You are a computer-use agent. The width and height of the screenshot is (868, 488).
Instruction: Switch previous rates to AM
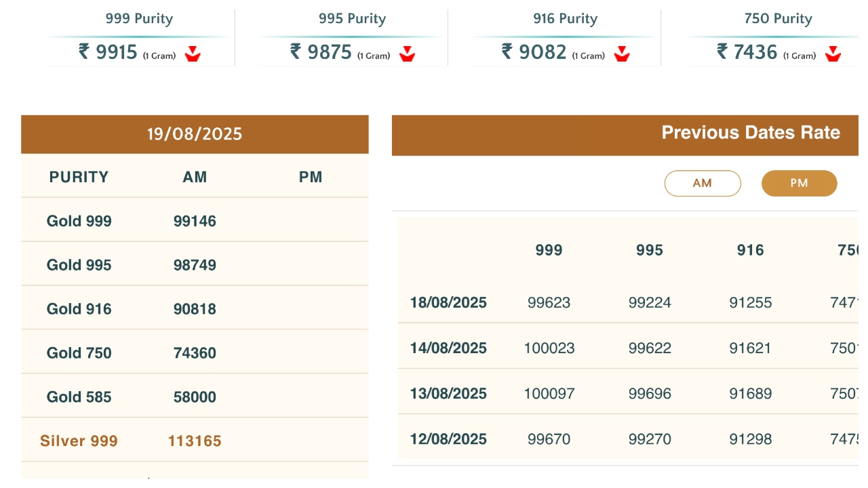coord(702,183)
